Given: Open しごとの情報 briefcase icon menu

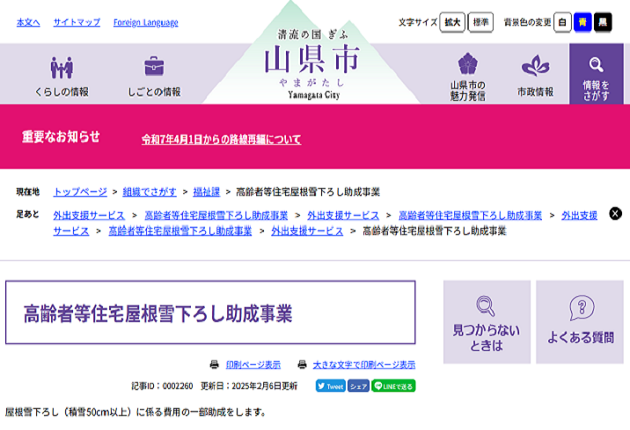Looking at the screenshot, I should (154, 75).
